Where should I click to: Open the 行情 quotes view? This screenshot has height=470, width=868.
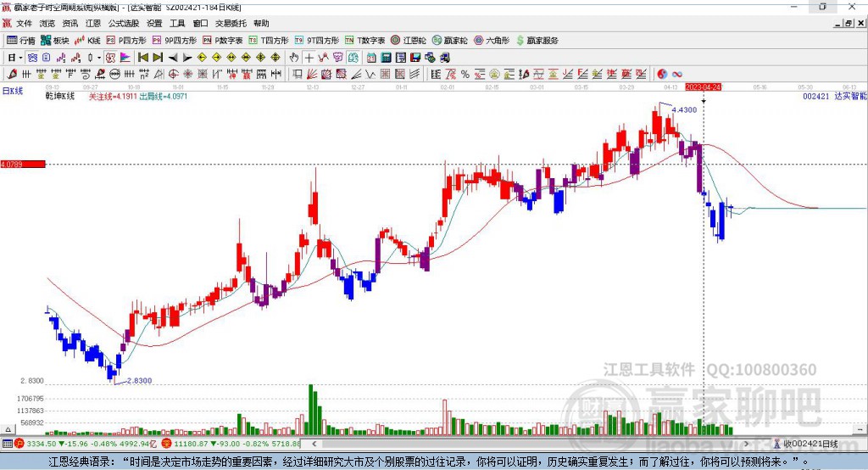tap(21, 40)
